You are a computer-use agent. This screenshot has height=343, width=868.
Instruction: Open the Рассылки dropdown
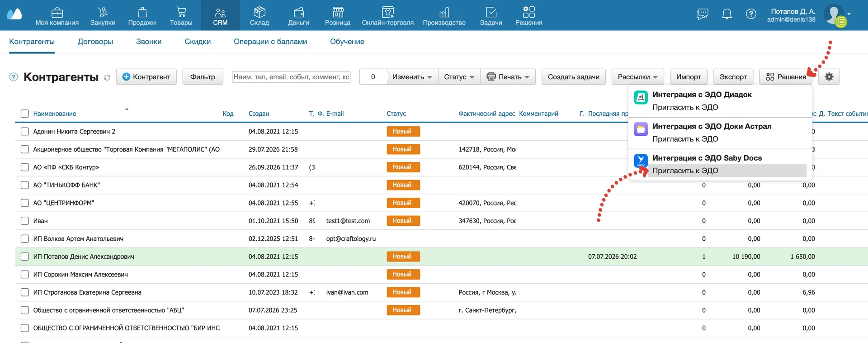(x=637, y=77)
